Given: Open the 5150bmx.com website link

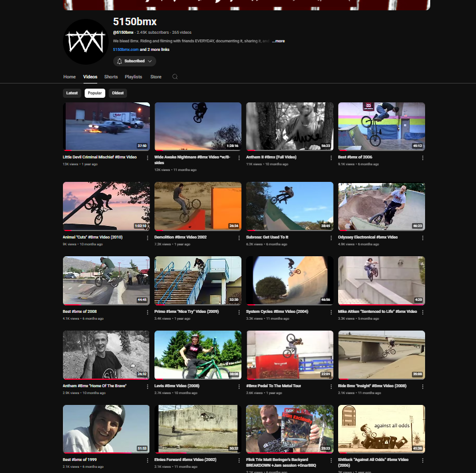Looking at the screenshot, I should click(x=125, y=50).
